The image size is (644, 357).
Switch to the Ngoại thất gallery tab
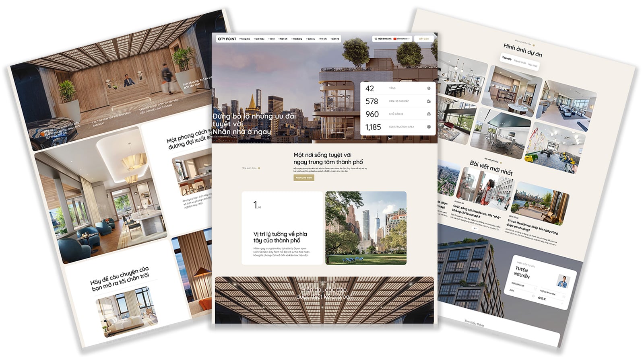pos(520,62)
